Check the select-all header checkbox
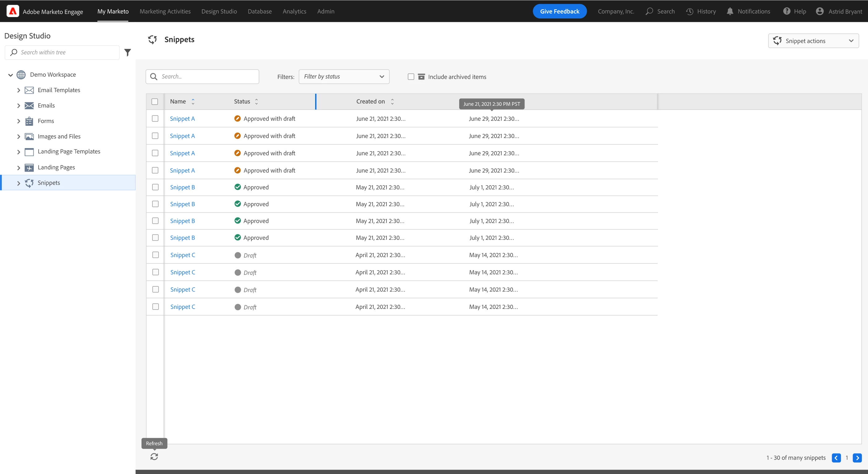Screen dimensions: 868x474 [155, 101]
